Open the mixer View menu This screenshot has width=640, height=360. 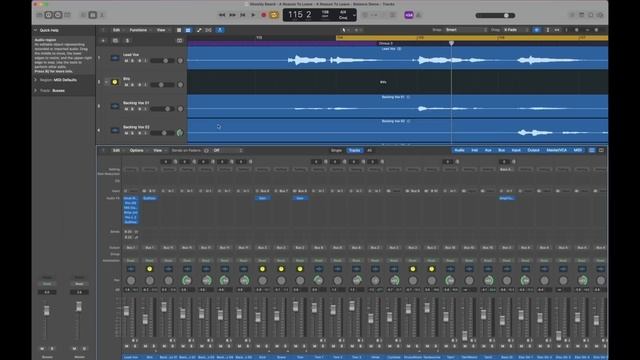(x=158, y=151)
